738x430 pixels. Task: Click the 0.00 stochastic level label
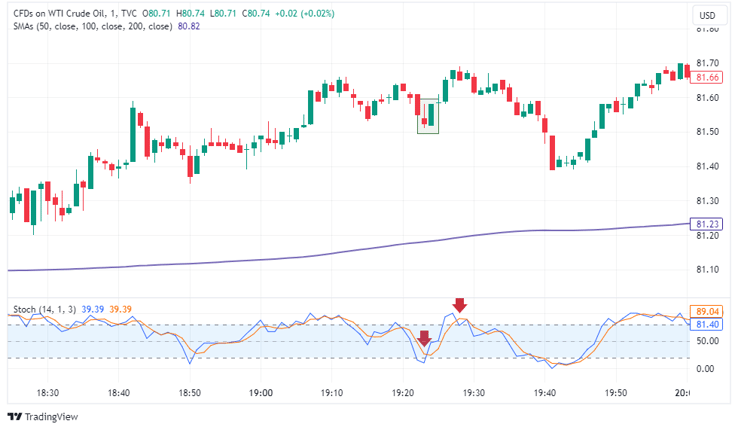pyautogui.click(x=705, y=368)
